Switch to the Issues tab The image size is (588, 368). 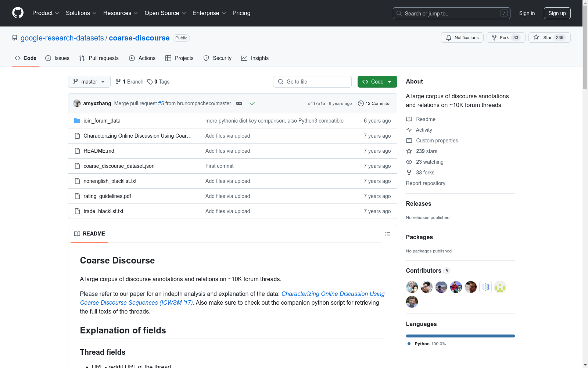(x=57, y=58)
